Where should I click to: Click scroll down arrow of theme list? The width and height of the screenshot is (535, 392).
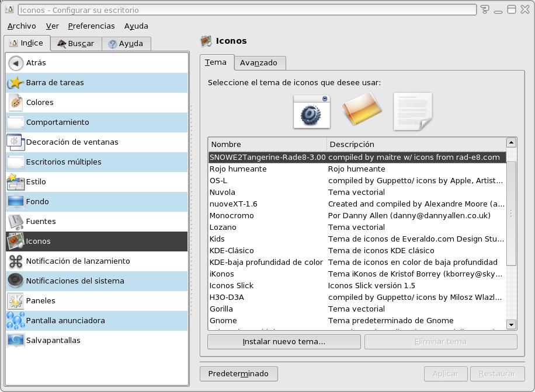click(511, 324)
